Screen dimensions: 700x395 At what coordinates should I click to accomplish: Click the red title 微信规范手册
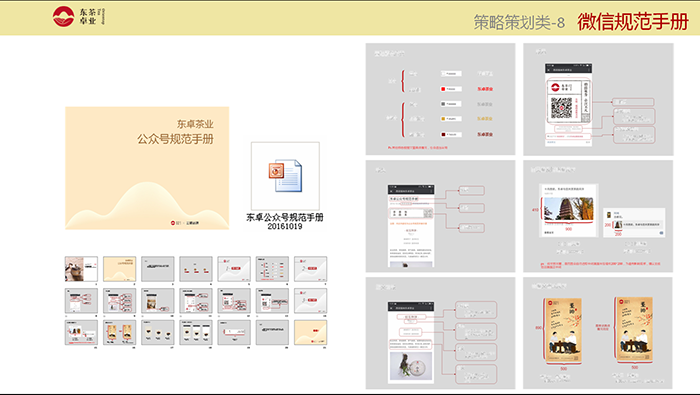[633, 21]
